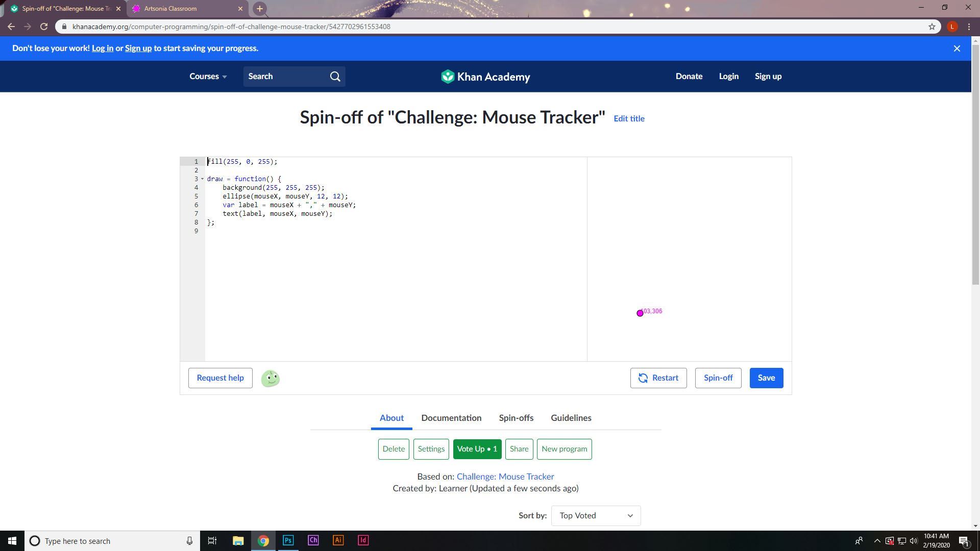Screen dimensions: 980x551
Task: Expand the Courses dropdown
Action: 208,77
